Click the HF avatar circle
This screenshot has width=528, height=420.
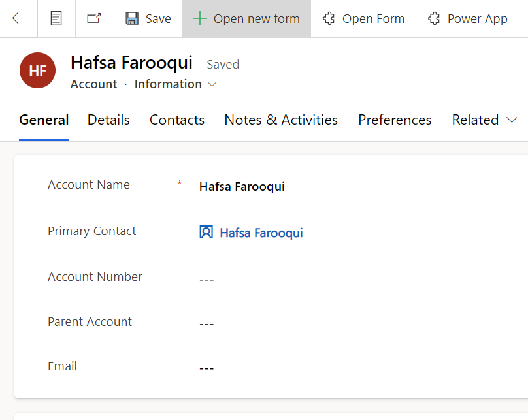[x=38, y=71]
